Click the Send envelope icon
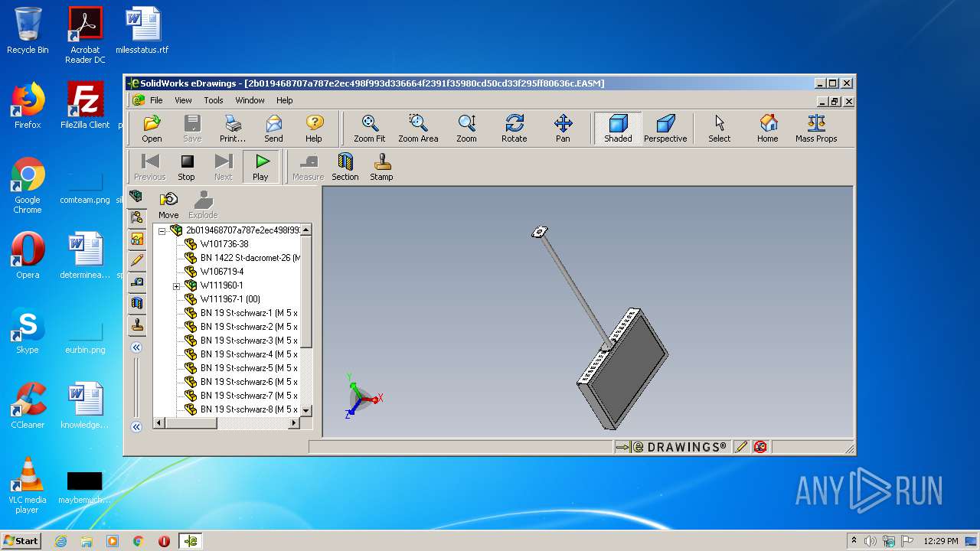Screen dimensions: 980x551 click(273, 129)
